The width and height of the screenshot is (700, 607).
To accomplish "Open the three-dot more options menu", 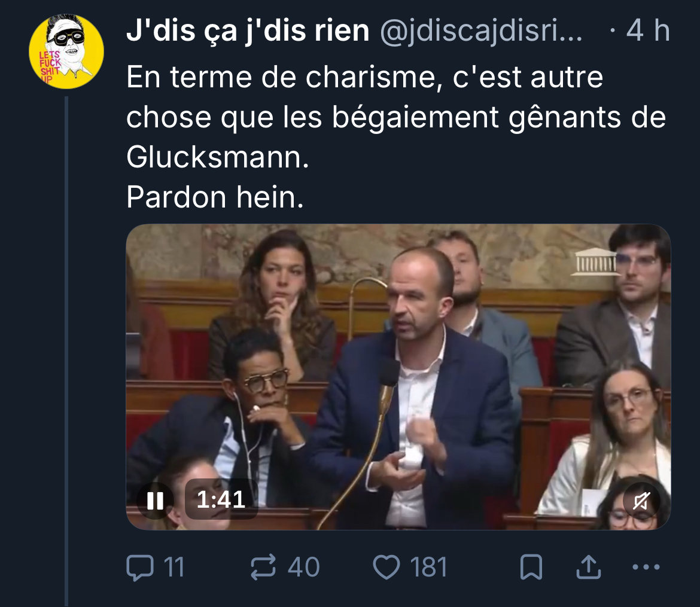I will (x=646, y=568).
